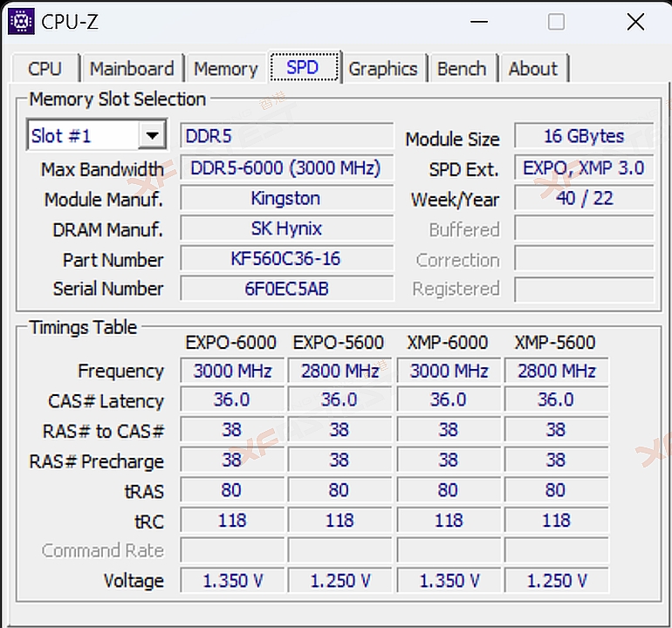Go to the Bench tab
This screenshot has width=672, height=628.
pos(462,69)
